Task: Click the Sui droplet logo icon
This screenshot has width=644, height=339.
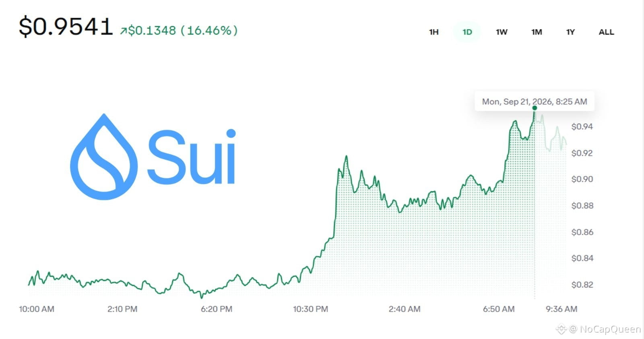Action: [104, 157]
